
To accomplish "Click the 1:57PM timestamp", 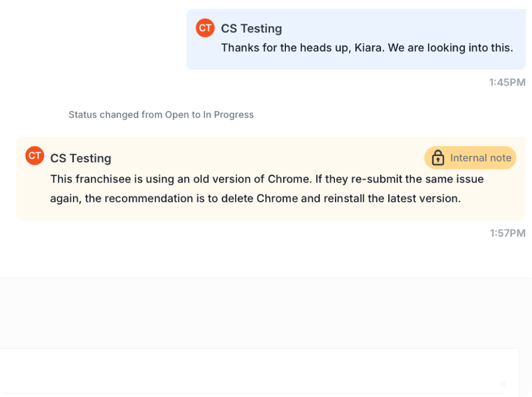I will click(507, 233).
